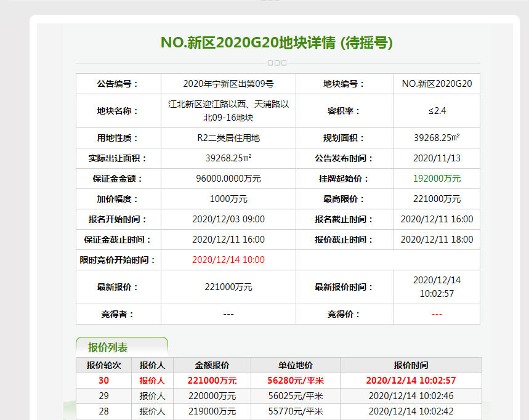
Task: Select the 地块名称 value cell text
Action: pos(228,111)
